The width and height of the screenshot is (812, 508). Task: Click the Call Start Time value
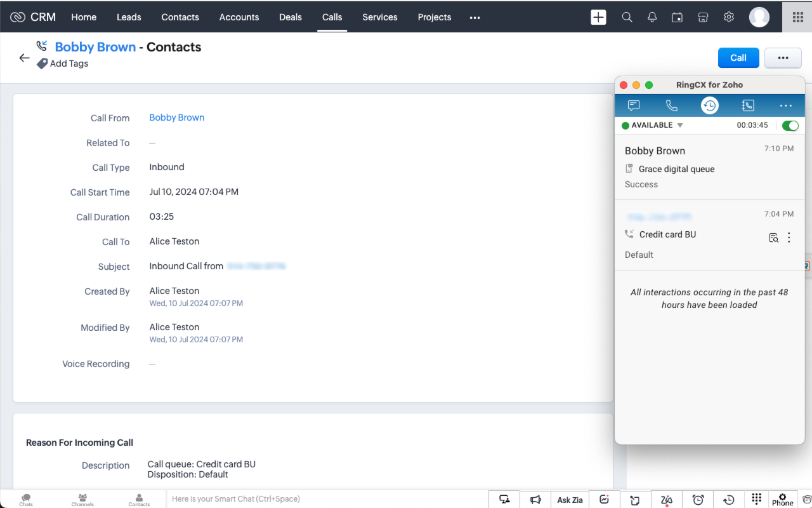193,192
